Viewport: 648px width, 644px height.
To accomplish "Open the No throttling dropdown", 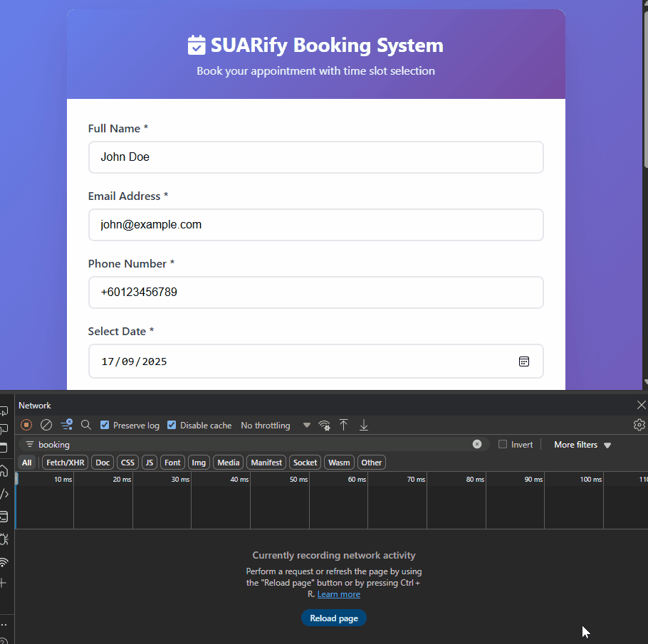I will (x=276, y=425).
